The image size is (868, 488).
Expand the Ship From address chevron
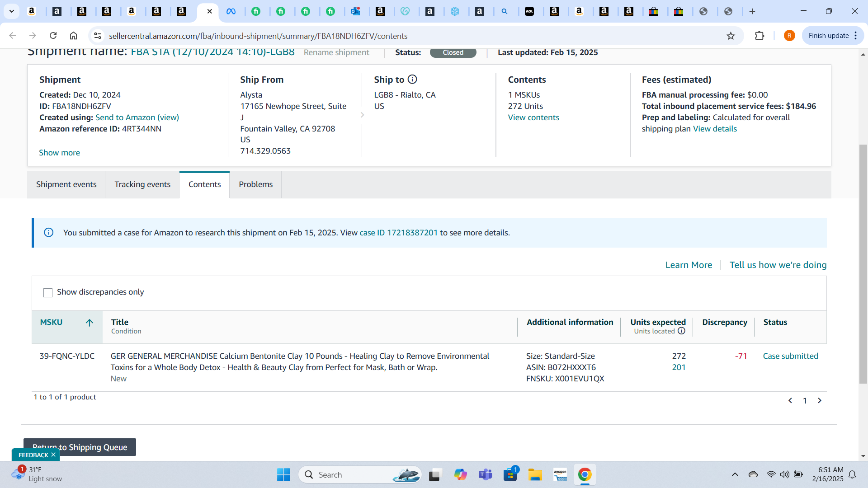point(362,115)
